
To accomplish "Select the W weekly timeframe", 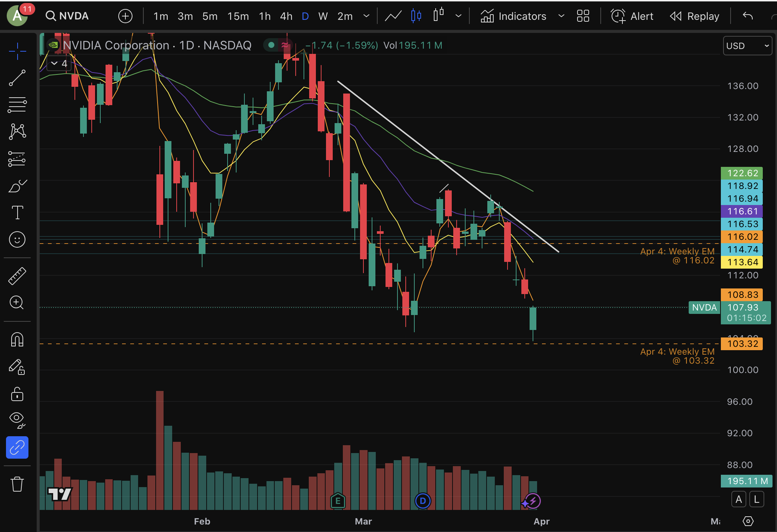I will [x=323, y=16].
